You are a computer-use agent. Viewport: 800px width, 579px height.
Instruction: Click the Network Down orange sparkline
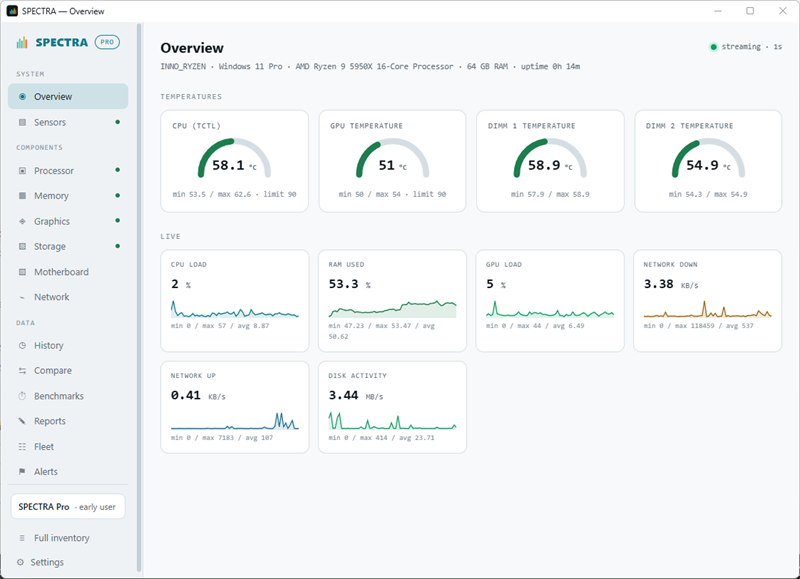point(708,309)
